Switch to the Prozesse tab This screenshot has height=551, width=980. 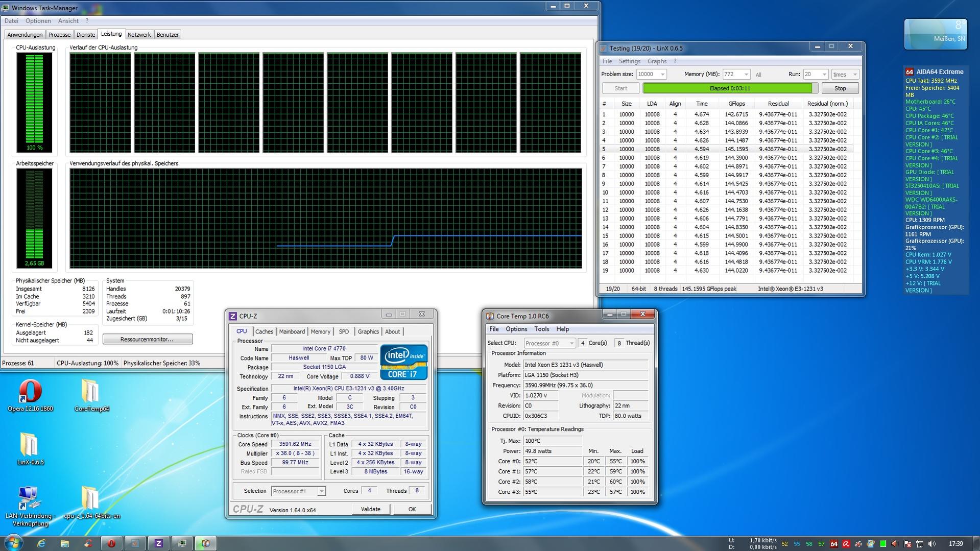tap(59, 35)
